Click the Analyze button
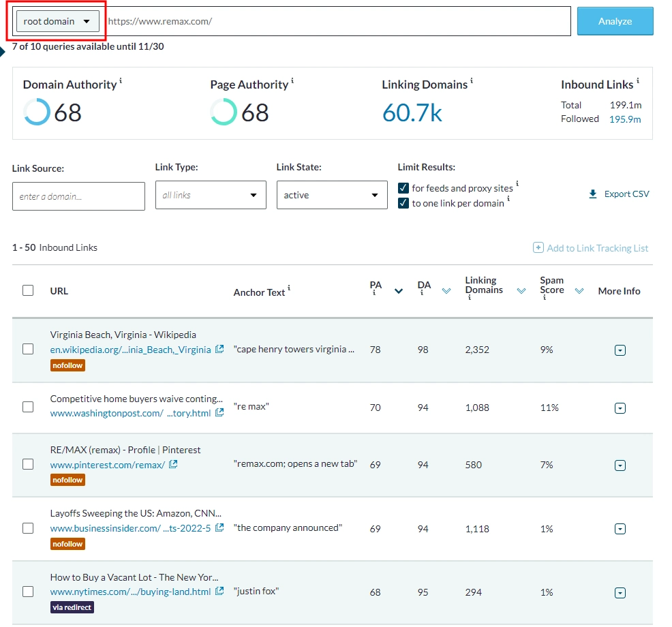672x627 pixels. click(615, 21)
